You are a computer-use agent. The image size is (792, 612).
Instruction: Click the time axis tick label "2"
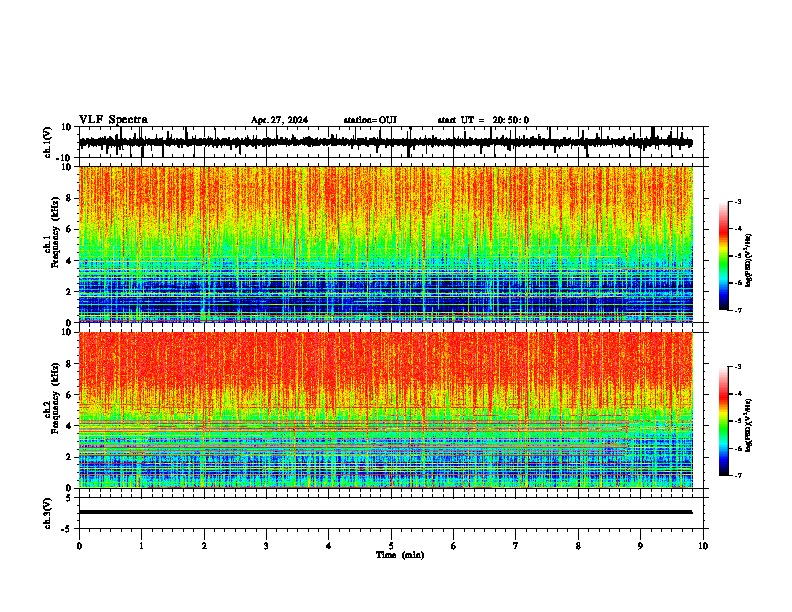pos(204,546)
